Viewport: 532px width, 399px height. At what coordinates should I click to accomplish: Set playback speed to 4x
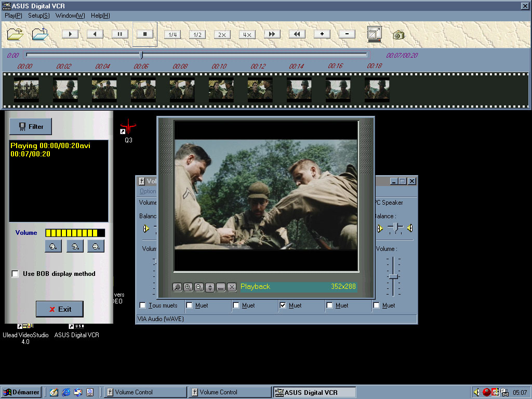coord(247,35)
